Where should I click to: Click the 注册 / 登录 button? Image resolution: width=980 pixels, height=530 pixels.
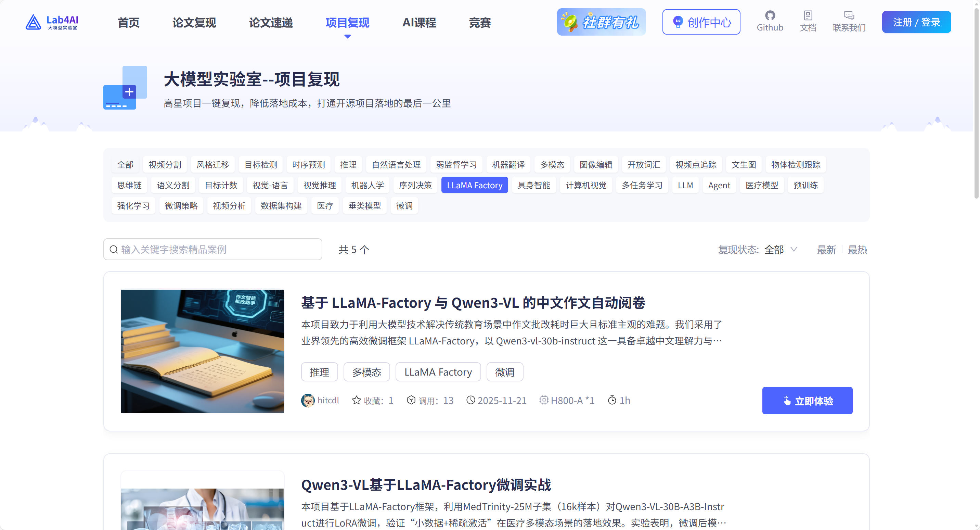(916, 22)
